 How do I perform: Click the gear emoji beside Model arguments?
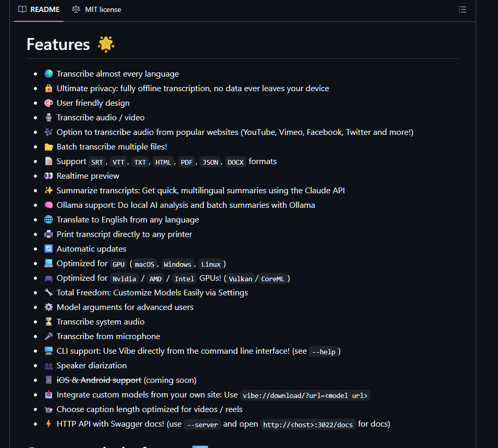click(x=48, y=307)
